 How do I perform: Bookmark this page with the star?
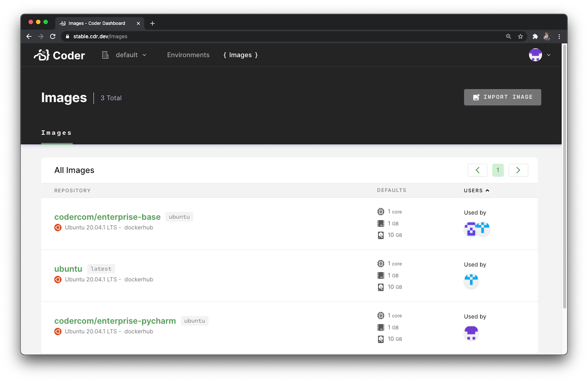pyautogui.click(x=520, y=37)
